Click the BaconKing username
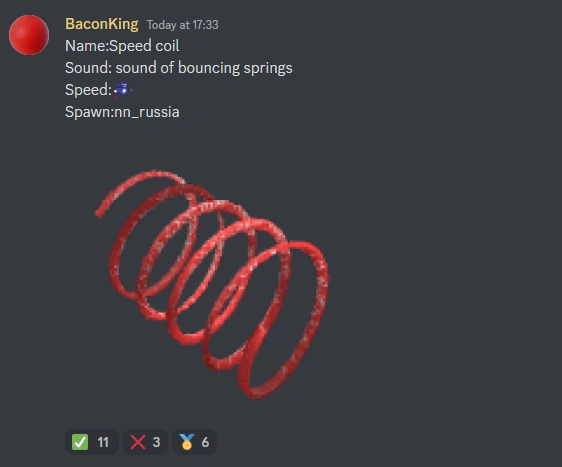This screenshot has height=467, width=562. [x=102, y=24]
